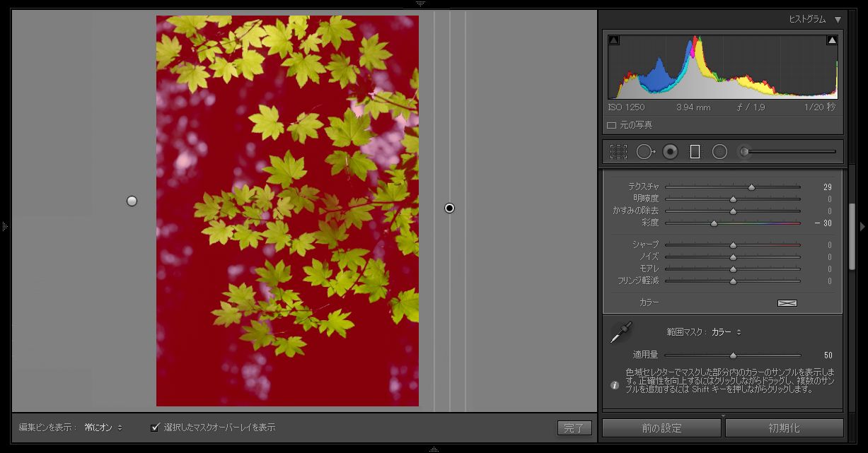Toggle the bottom filmstrip panel arrow

click(434, 449)
